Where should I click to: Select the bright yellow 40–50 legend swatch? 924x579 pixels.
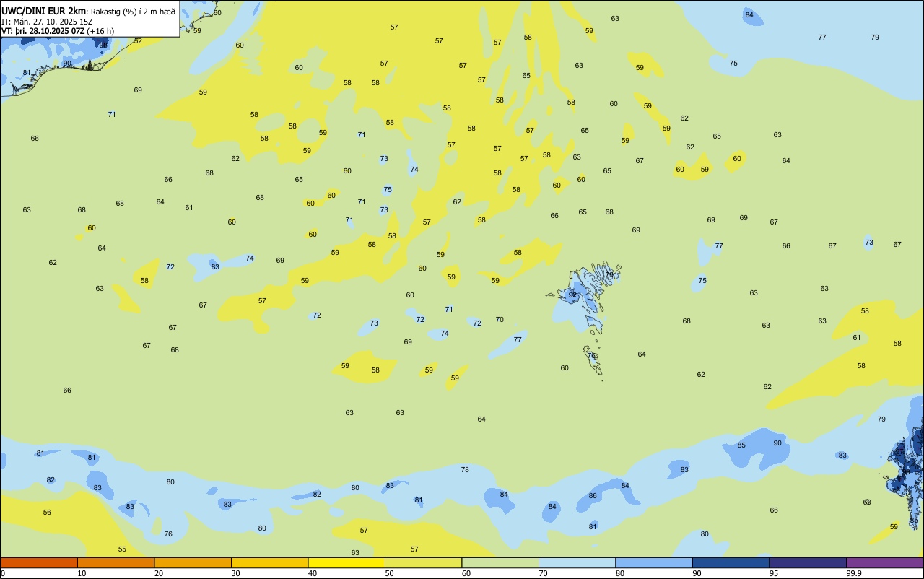346,562
